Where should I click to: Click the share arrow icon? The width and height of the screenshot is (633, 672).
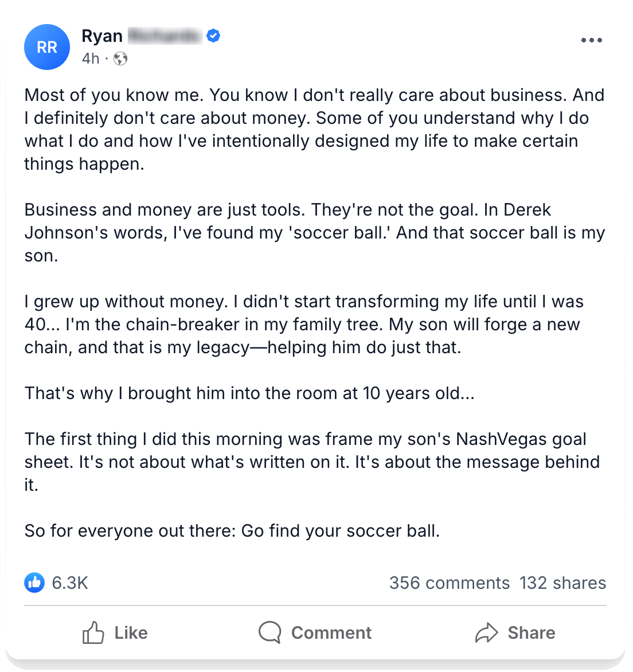486,632
